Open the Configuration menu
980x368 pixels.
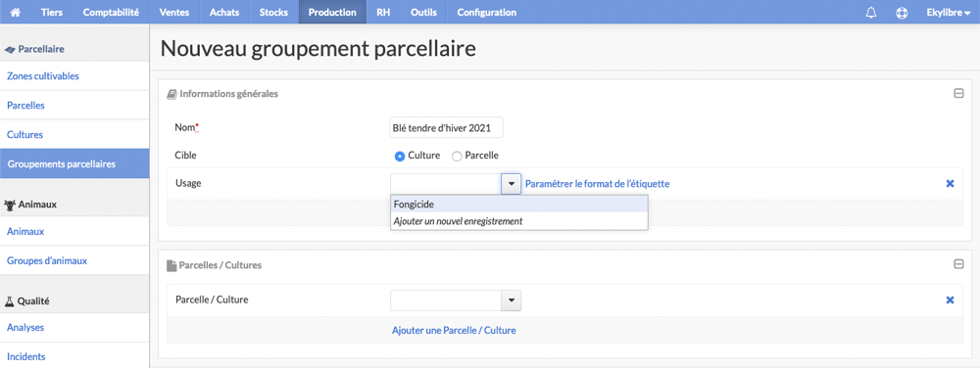[487, 12]
